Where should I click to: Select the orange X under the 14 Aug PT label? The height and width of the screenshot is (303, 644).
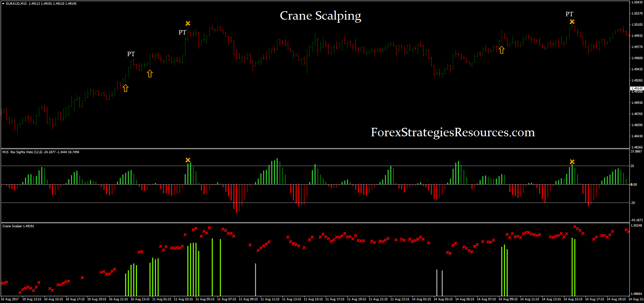point(572,22)
